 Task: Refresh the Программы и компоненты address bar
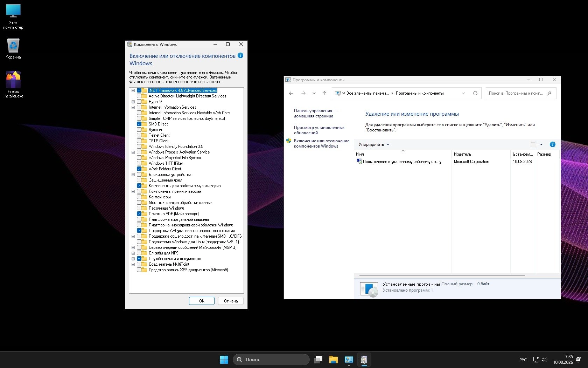(x=475, y=93)
